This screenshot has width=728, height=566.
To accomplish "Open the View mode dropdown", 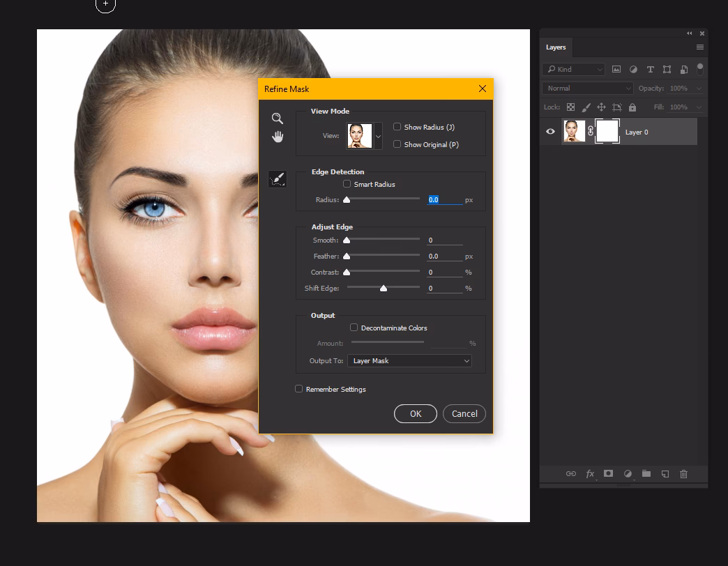I will pyautogui.click(x=379, y=136).
